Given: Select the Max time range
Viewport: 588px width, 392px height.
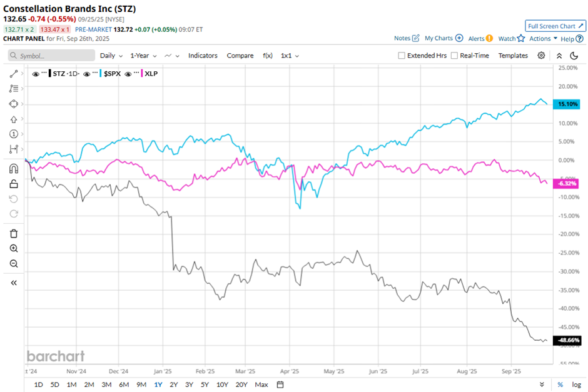Looking at the screenshot, I should 261,384.
